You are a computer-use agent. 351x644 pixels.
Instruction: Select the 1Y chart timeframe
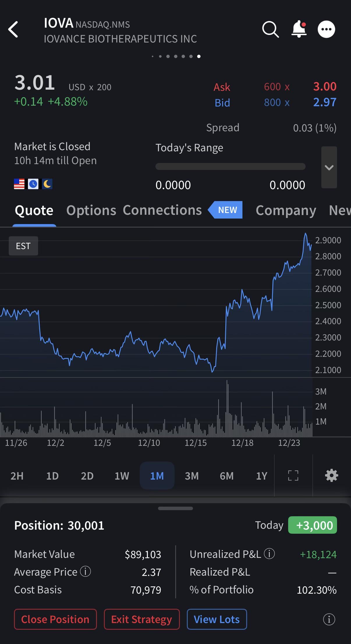tap(261, 476)
